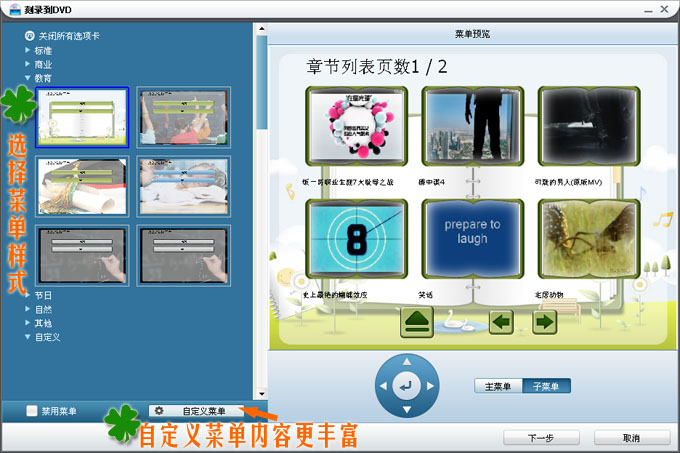The height and width of the screenshot is (453, 680).
Task: Click the 取消 button
Action: coord(632,438)
